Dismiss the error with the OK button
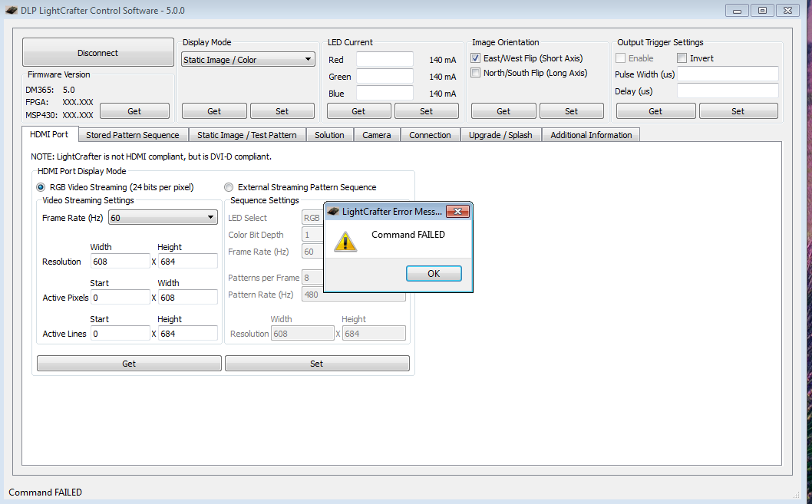The height and width of the screenshot is (504, 812). [x=434, y=273]
